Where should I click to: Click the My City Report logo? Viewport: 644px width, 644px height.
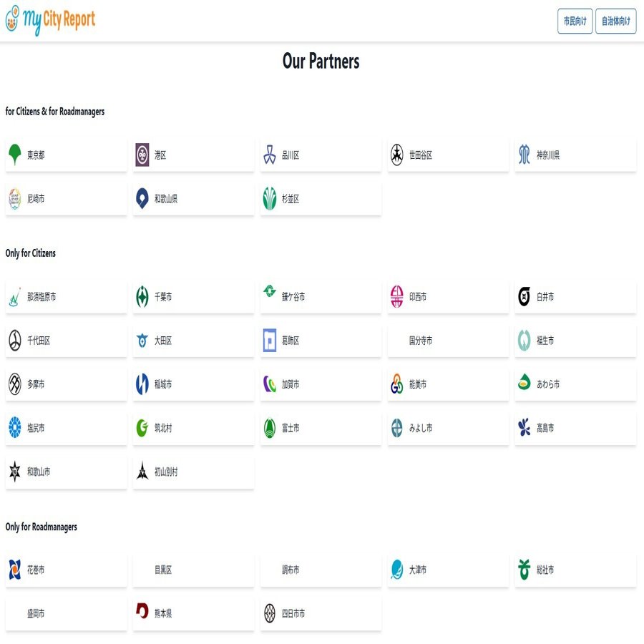tap(50, 21)
